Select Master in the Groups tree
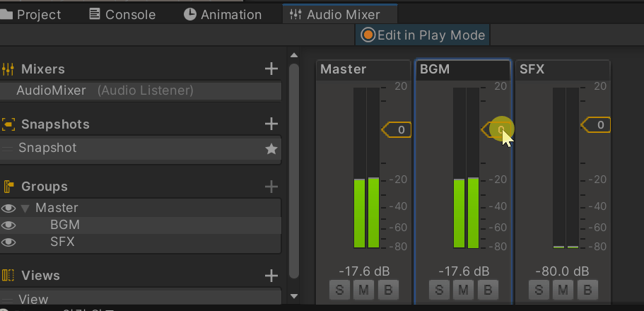 [57, 208]
